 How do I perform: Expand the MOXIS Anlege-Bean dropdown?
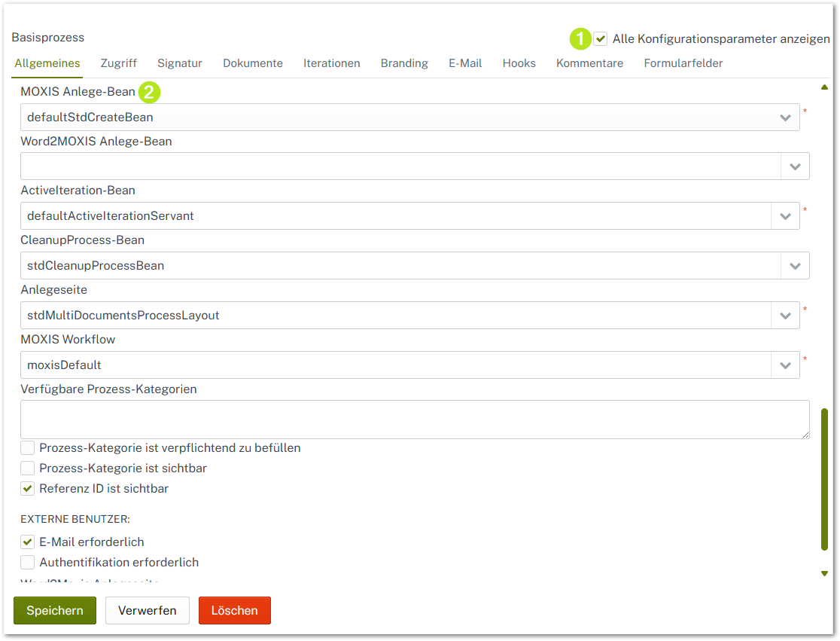coord(785,118)
